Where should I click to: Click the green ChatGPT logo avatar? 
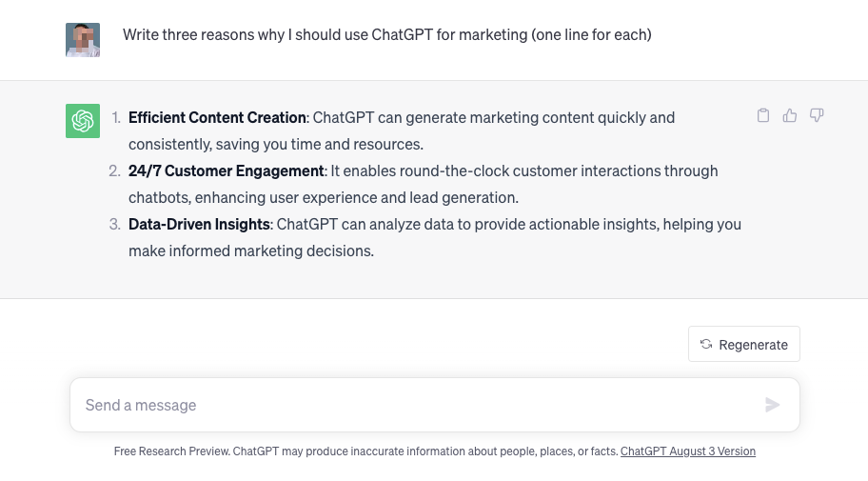point(83,121)
